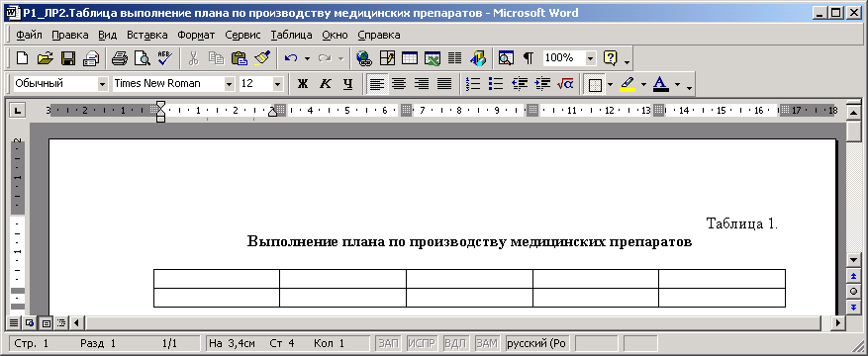Apply the current font color

661,84
